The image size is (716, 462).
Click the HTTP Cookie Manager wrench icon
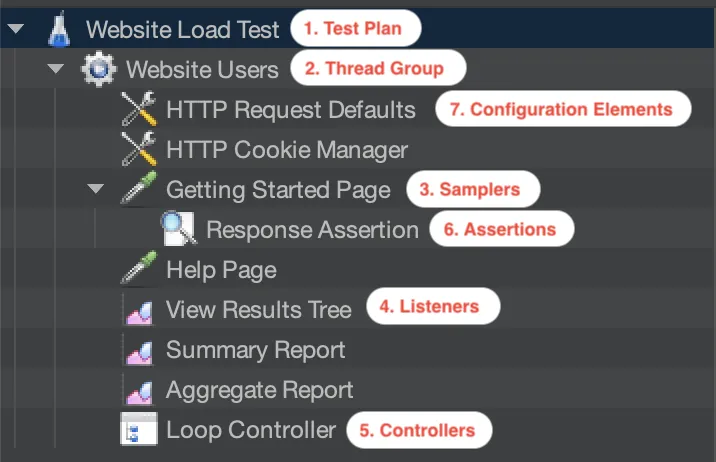tap(138, 150)
